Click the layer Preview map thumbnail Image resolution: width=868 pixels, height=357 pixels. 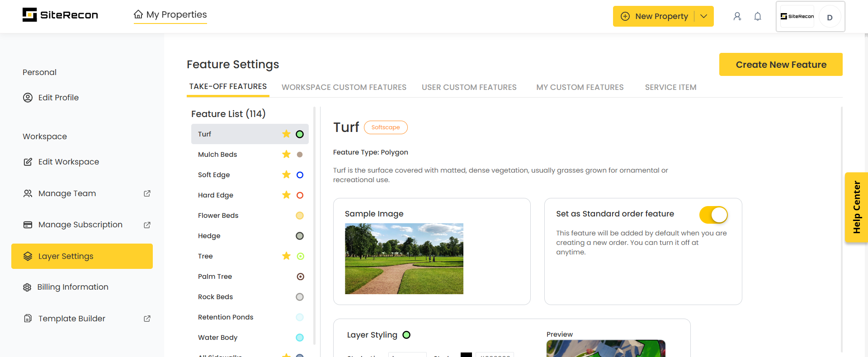coord(606,348)
